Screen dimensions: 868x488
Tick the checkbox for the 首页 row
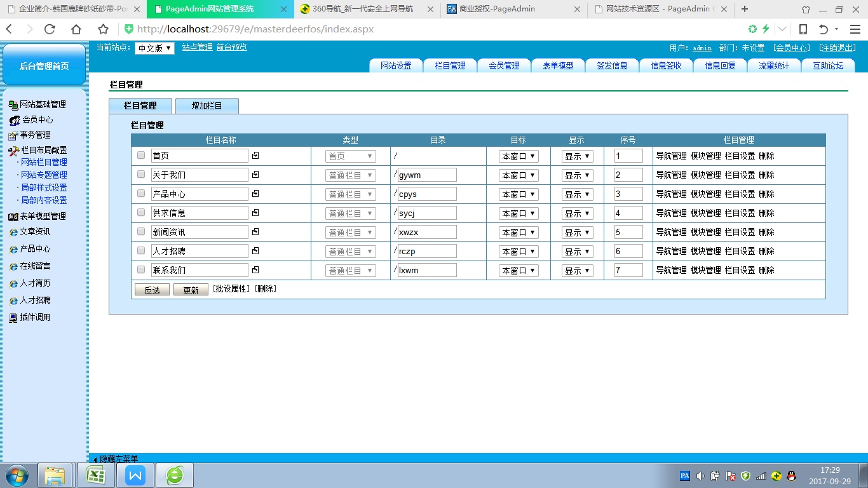[141, 156]
